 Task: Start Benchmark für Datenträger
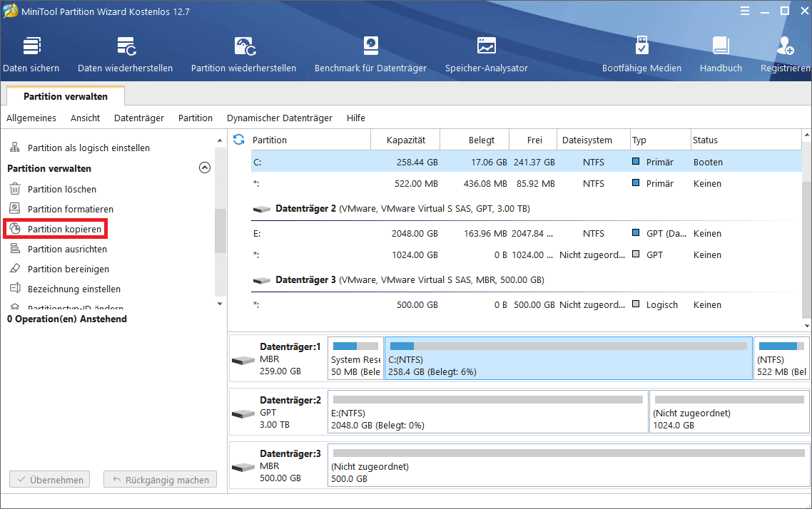tap(370, 55)
